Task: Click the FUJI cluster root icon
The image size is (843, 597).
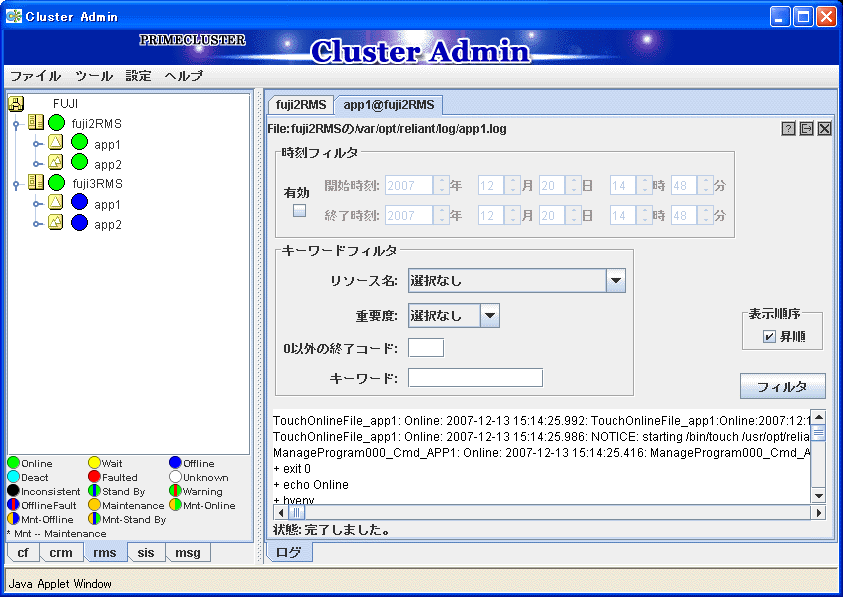Action: tap(16, 103)
